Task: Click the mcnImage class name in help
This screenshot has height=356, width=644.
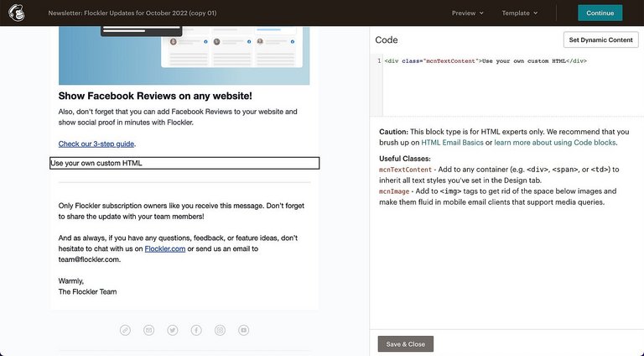Action: click(x=394, y=191)
